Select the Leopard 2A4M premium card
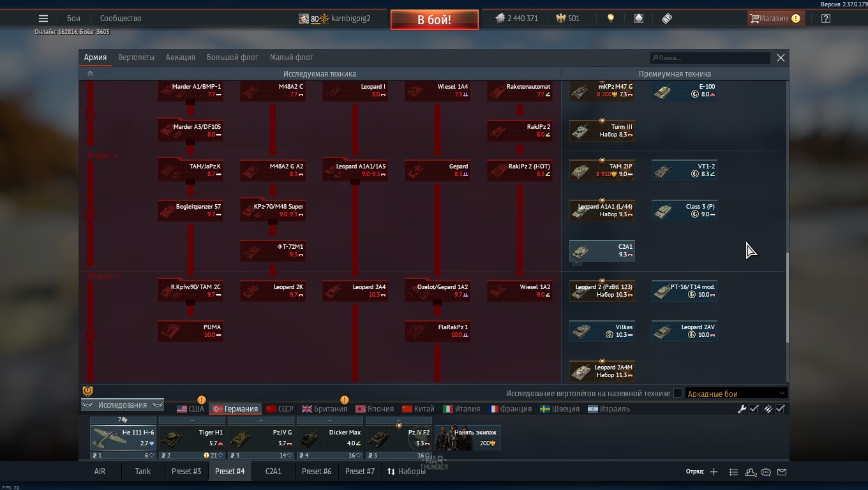 tap(602, 371)
